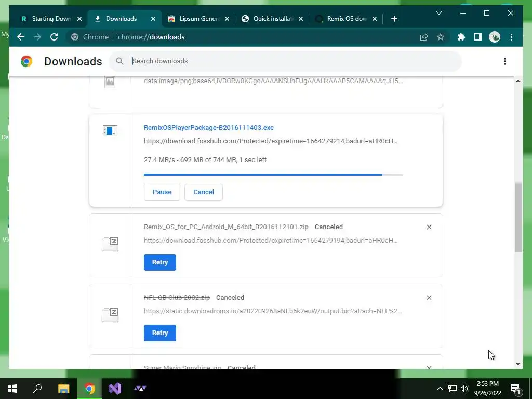Viewport: 532px width, 399px height.
Task: Open RemixOSPlayerPackage-B2016111403.exe file link
Action: (x=209, y=128)
